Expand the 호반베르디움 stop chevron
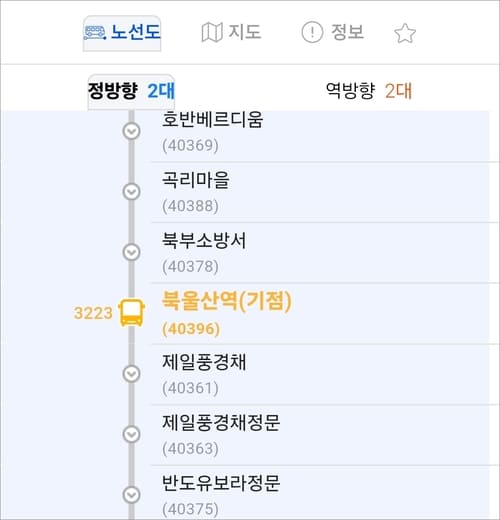 click(132, 131)
